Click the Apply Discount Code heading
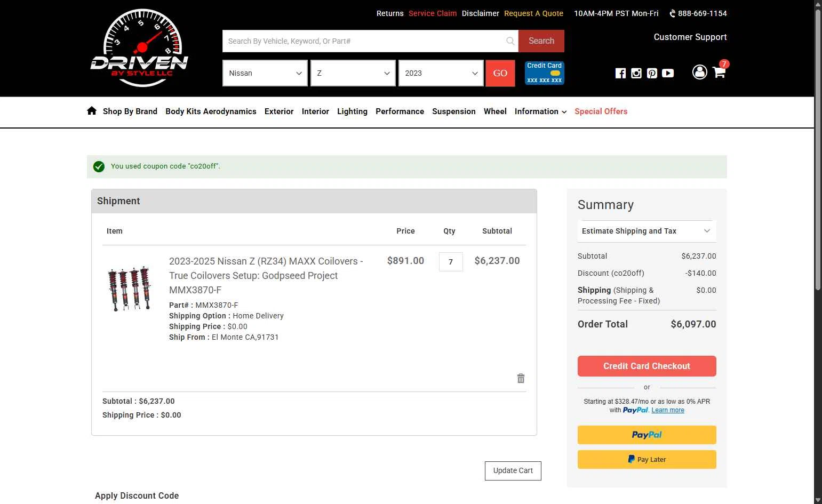Image resolution: width=822 pixels, height=504 pixels. [x=137, y=495]
